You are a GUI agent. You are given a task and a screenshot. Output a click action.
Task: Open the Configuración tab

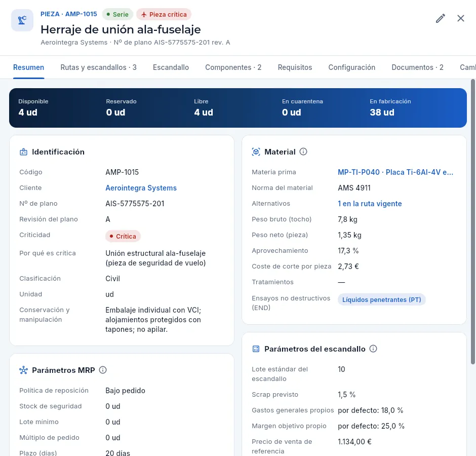click(352, 67)
